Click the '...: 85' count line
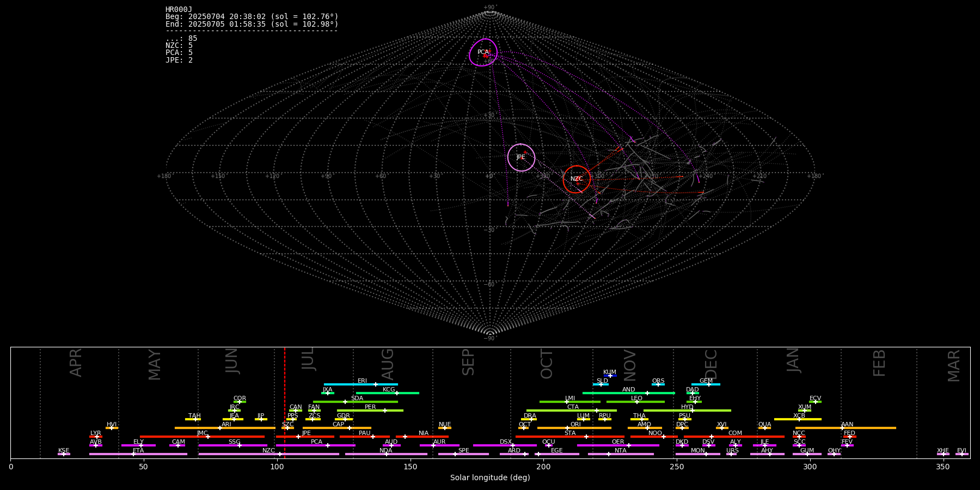The image size is (980, 490). (181, 38)
